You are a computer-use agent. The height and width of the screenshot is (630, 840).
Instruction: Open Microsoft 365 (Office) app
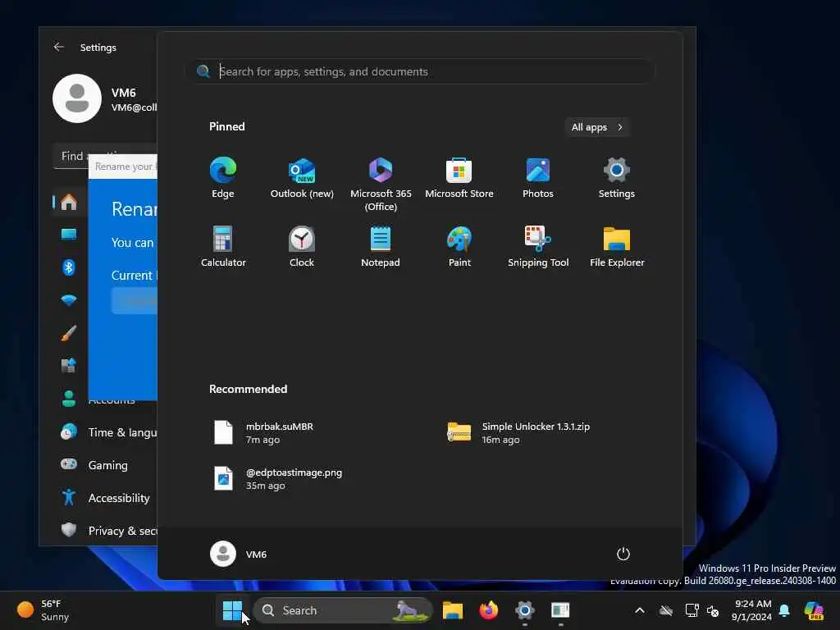381,185
